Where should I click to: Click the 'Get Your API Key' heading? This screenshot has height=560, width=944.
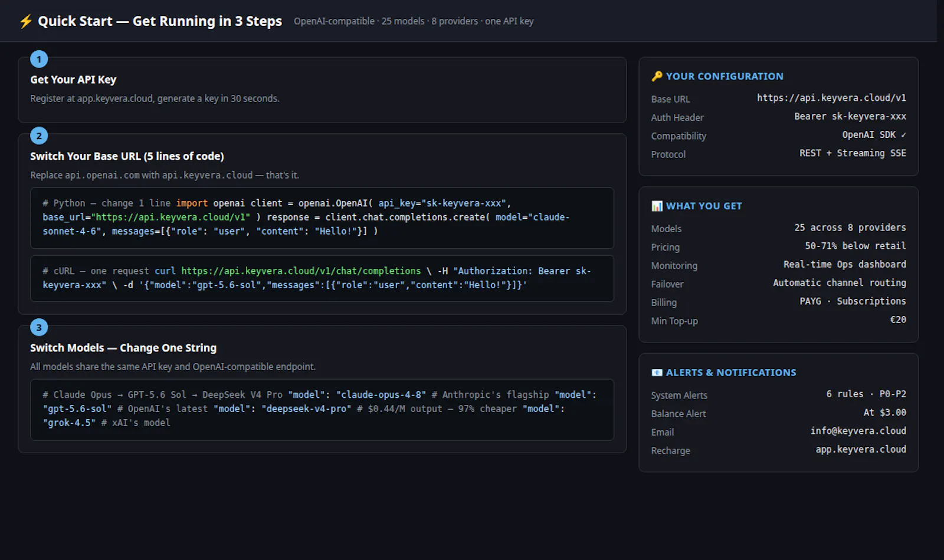pyautogui.click(x=73, y=80)
